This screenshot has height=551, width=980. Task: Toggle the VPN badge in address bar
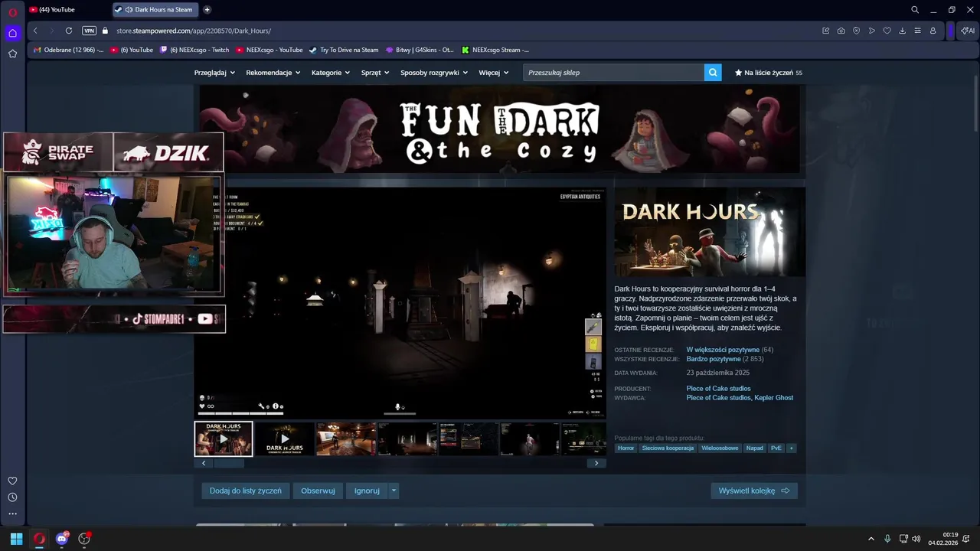tap(89, 31)
